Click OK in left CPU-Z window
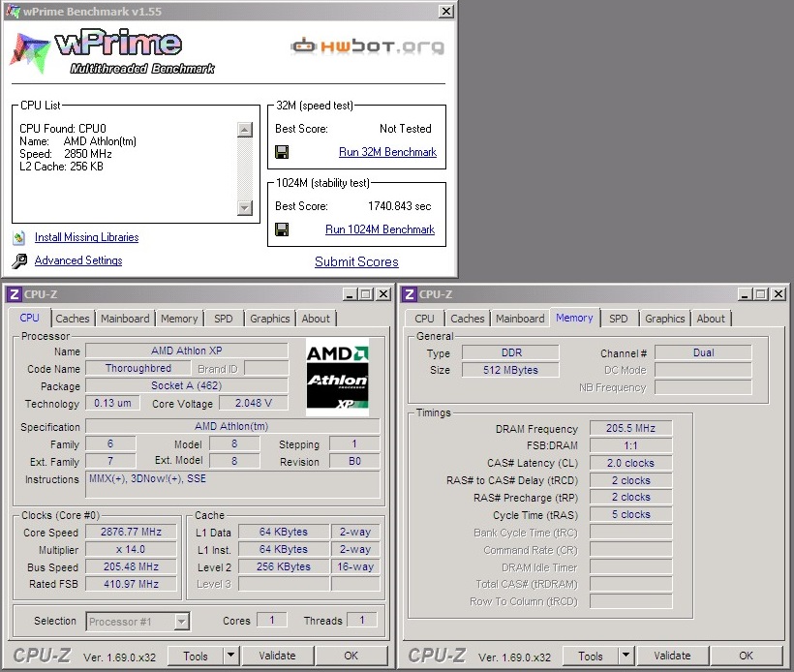Image resolution: width=794 pixels, height=672 pixels. coord(351,656)
